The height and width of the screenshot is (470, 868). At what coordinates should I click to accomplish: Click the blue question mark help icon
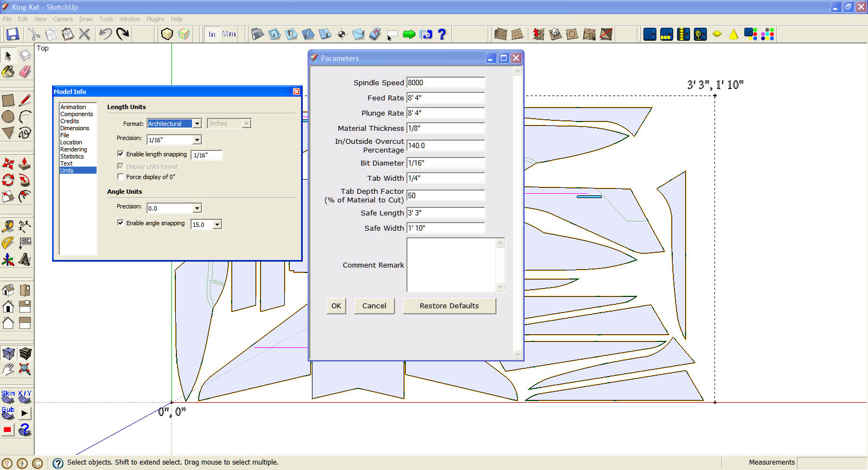[x=442, y=34]
